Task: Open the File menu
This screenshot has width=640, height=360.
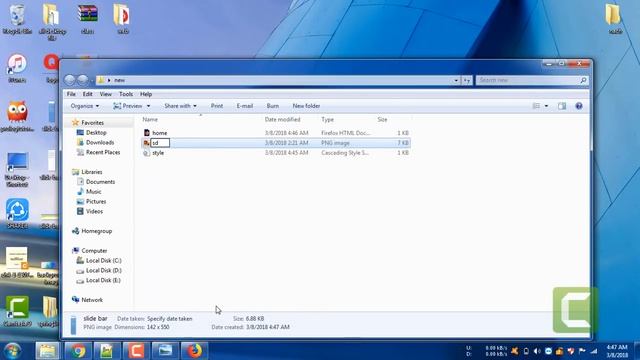Action: click(x=71, y=94)
